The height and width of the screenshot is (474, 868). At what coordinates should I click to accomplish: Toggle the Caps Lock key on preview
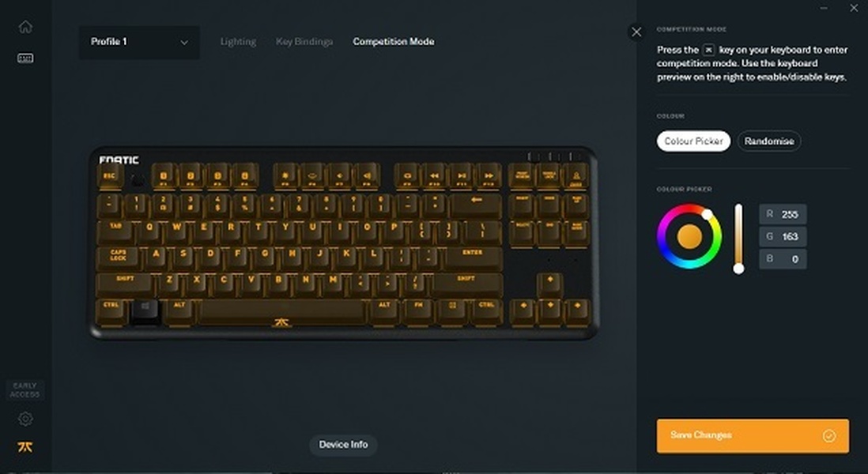(119, 257)
